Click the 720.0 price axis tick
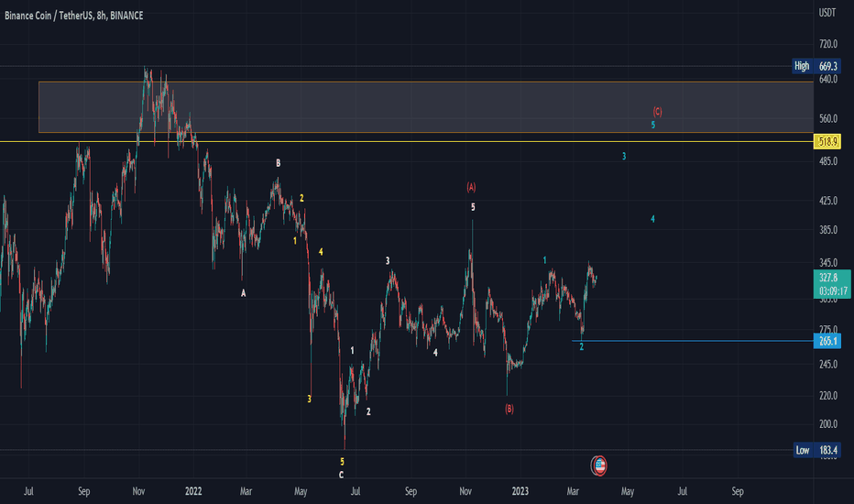The height and width of the screenshot is (504, 854). tap(828, 44)
